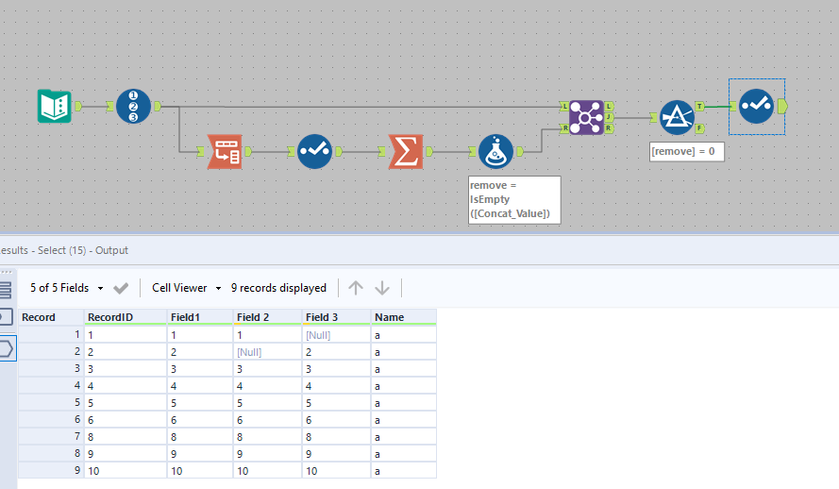The width and height of the screenshot is (839, 489).
Task: Select the lower Select tool after Transpose
Action: click(x=315, y=151)
